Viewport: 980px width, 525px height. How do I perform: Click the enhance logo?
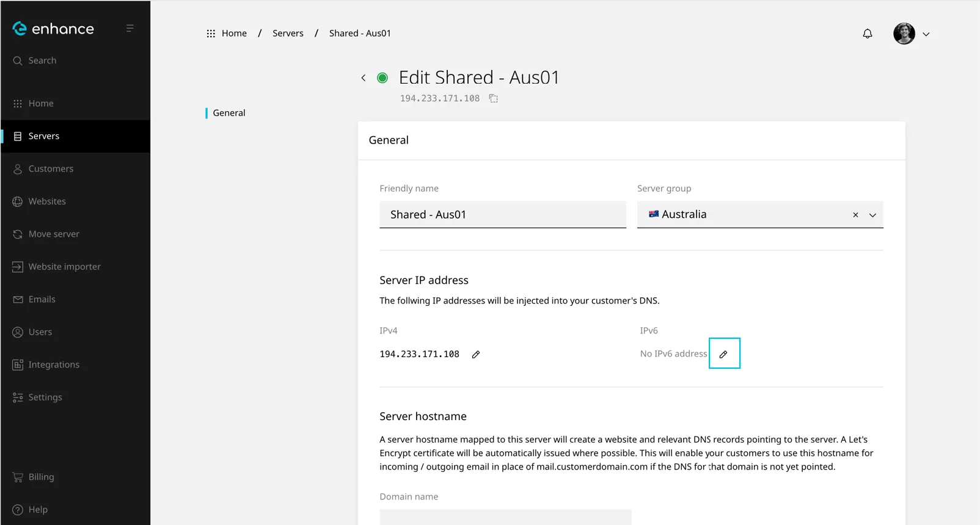click(x=54, y=29)
